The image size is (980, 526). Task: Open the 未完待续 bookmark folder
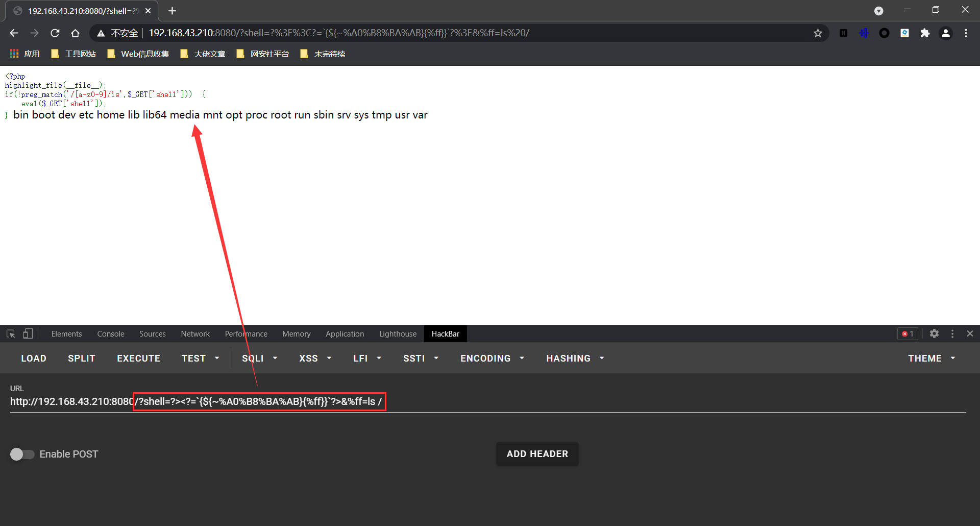[323, 54]
